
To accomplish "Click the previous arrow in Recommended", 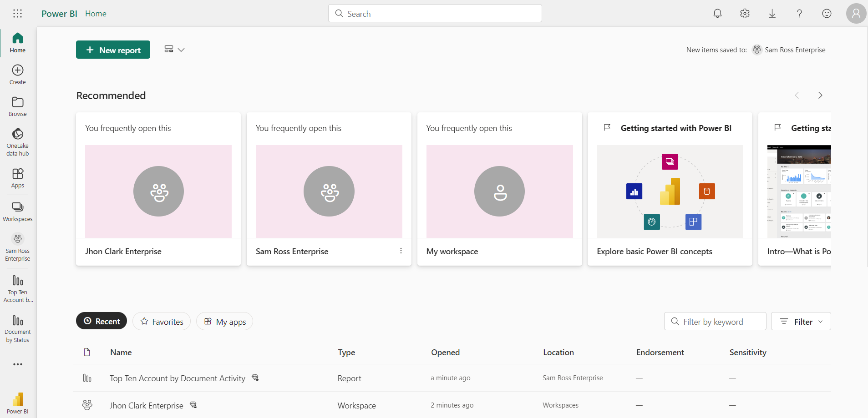I will pos(797,96).
